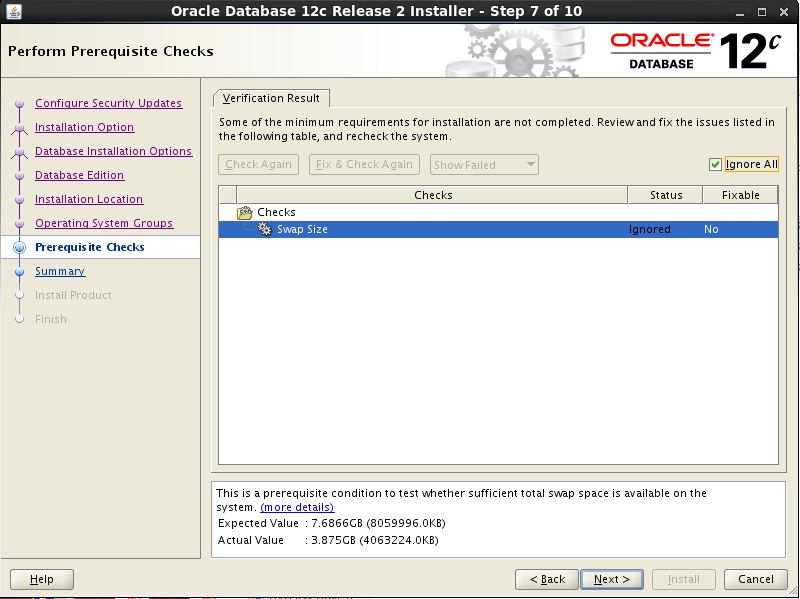Click the Configure Security Updates step bullet
This screenshot has width=800, height=599.
pos(20,104)
